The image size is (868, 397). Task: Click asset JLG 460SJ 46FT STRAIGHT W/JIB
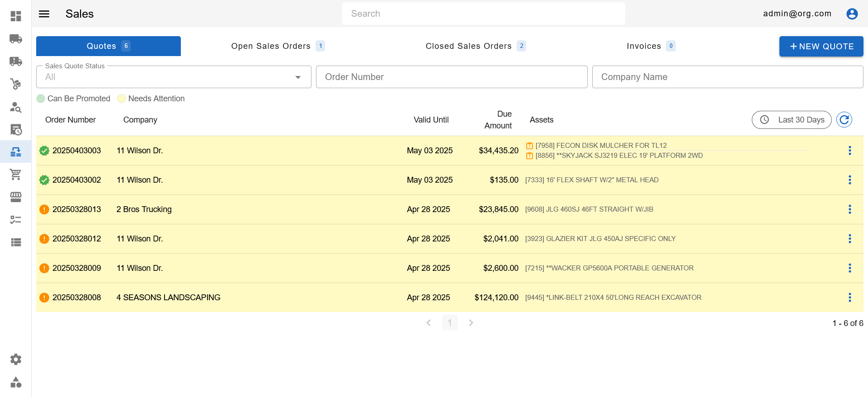pos(589,209)
